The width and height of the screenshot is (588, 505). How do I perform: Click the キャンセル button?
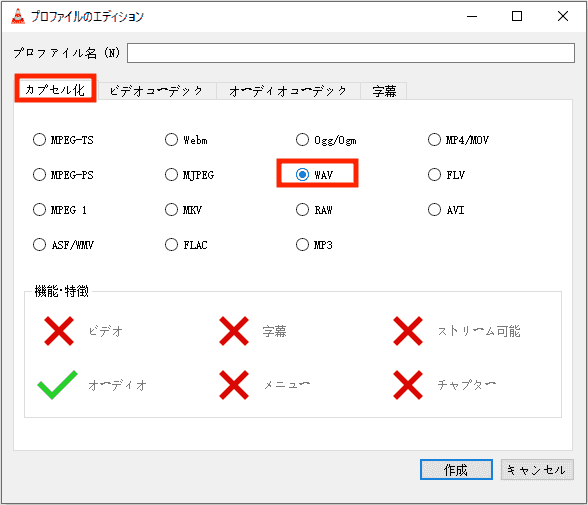coord(537,470)
